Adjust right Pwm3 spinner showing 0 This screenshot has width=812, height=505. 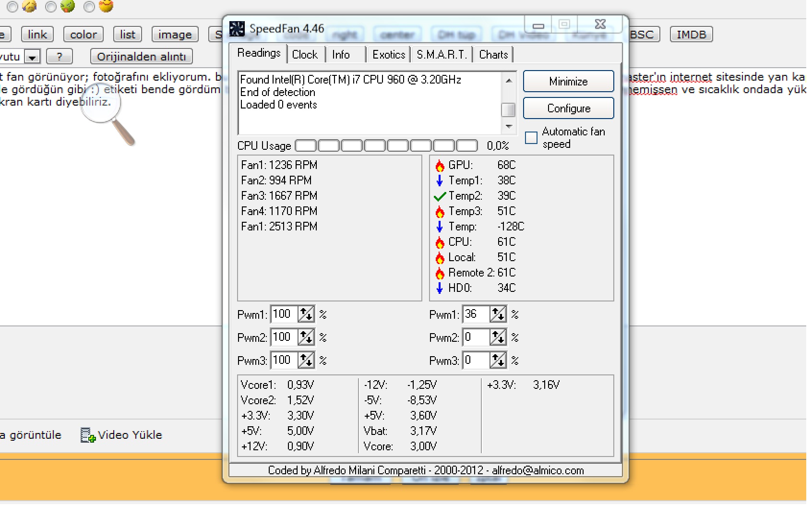pyautogui.click(x=498, y=360)
